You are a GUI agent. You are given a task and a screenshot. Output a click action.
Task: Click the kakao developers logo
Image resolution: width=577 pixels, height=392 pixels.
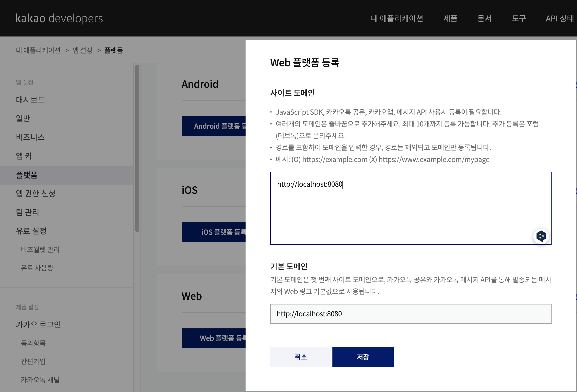(x=59, y=18)
